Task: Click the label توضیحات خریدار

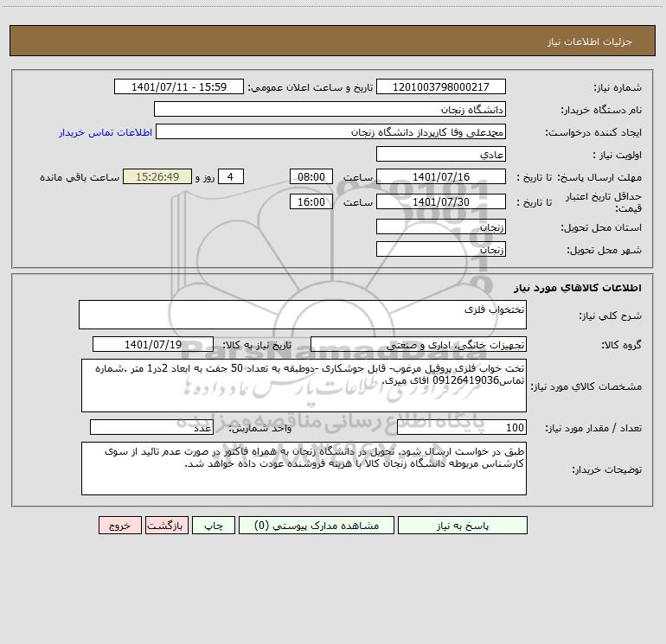Action: pyautogui.click(x=606, y=469)
